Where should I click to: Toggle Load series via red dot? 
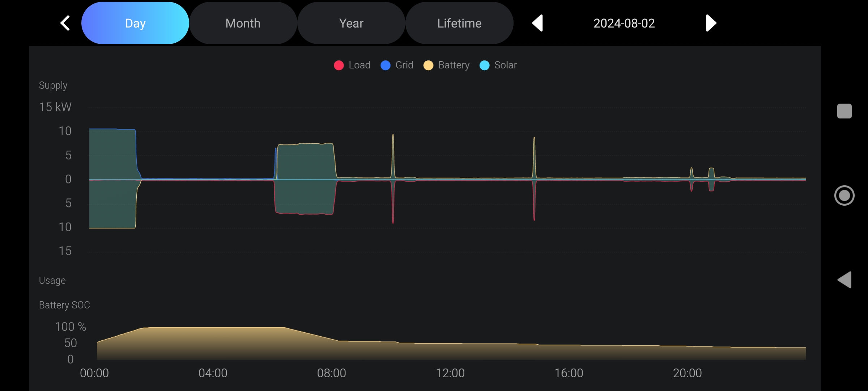pyautogui.click(x=339, y=65)
